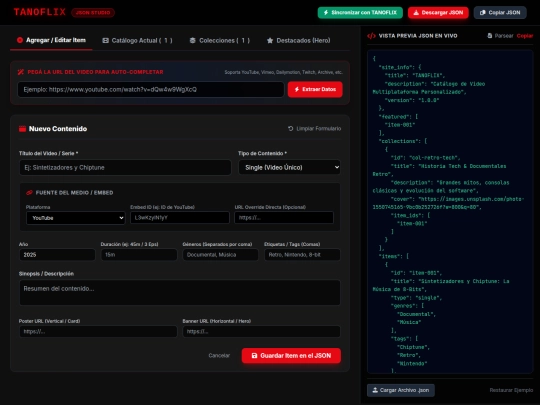This screenshot has width=540, height=405.
Task: Click the Duración field
Action: tap(139, 255)
